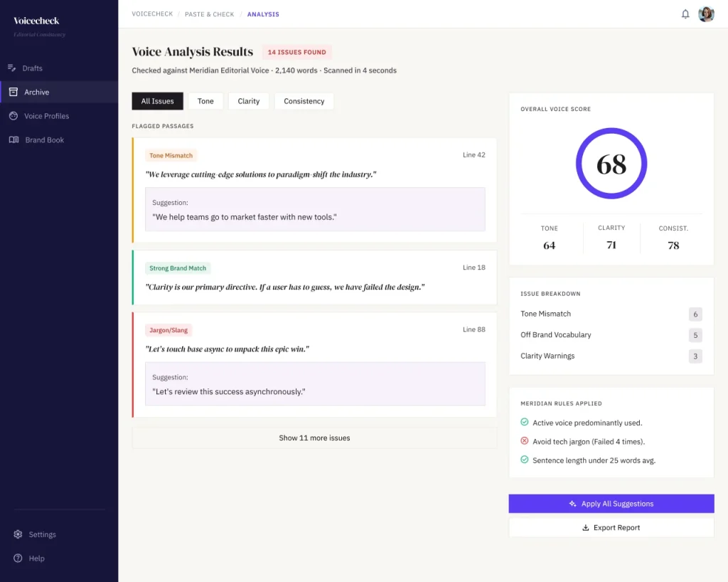
Task: Click Clarity Warnings row
Action: pyautogui.click(x=611, y=356)
